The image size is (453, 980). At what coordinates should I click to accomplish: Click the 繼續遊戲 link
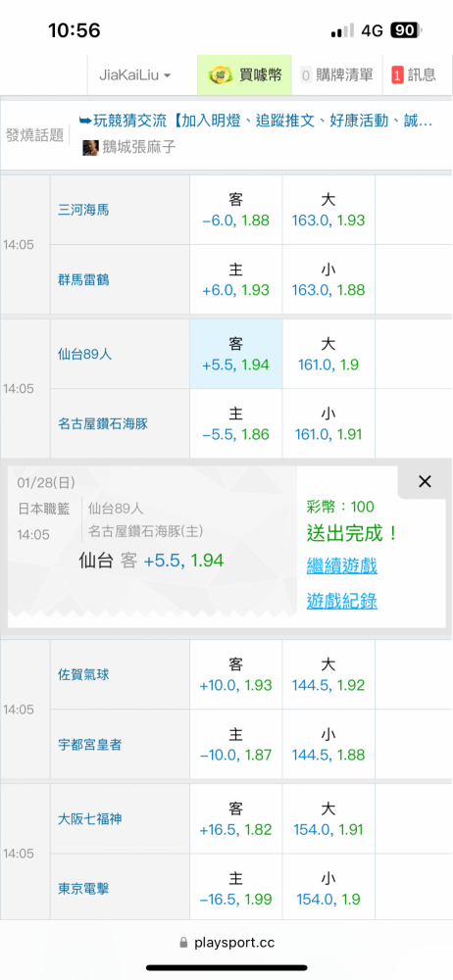341,566
